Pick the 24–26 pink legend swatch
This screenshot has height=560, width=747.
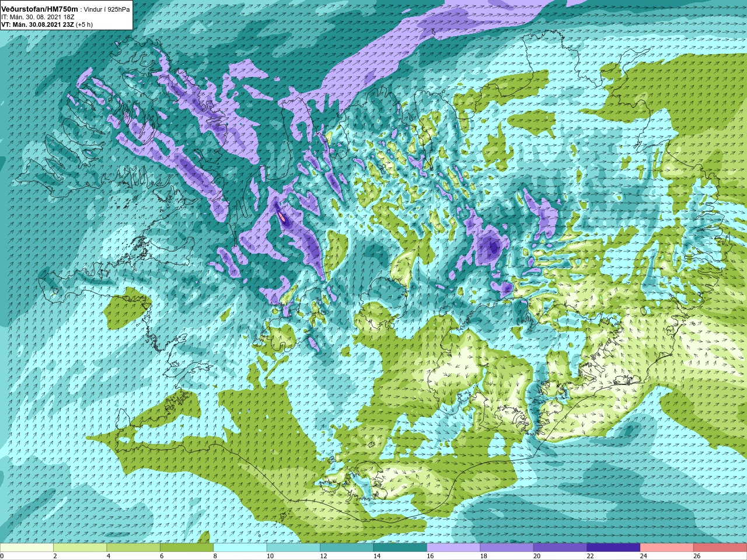pos(667,548)
